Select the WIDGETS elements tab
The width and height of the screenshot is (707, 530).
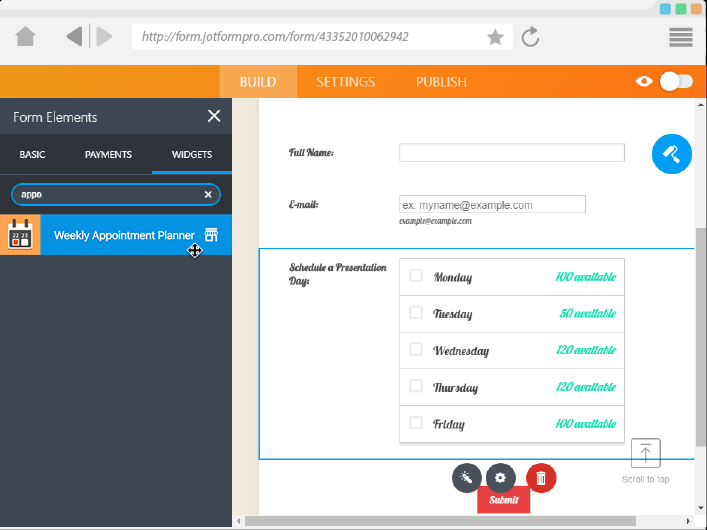point(192,154)
